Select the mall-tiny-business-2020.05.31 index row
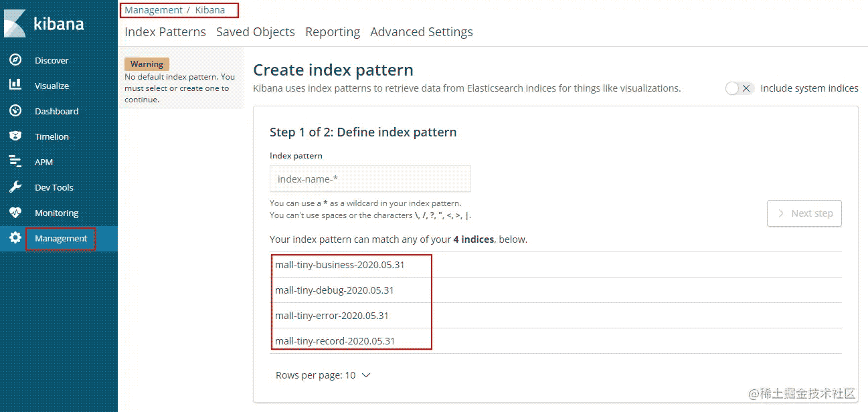 [x=555, y=265]
